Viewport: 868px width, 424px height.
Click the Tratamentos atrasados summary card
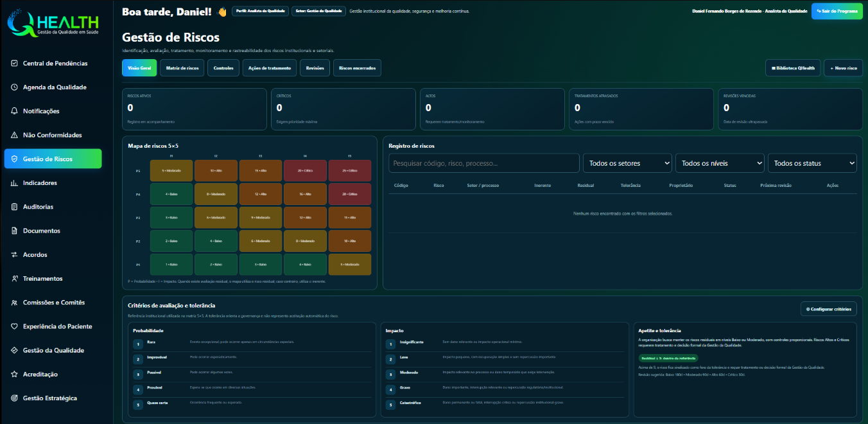641,109
